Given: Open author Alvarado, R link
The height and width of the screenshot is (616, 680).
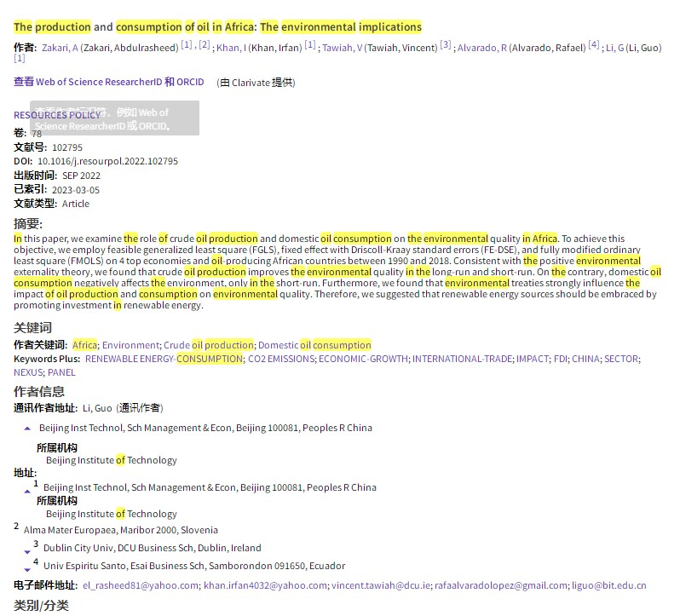Looking at the screenshot, I should 481,48.
